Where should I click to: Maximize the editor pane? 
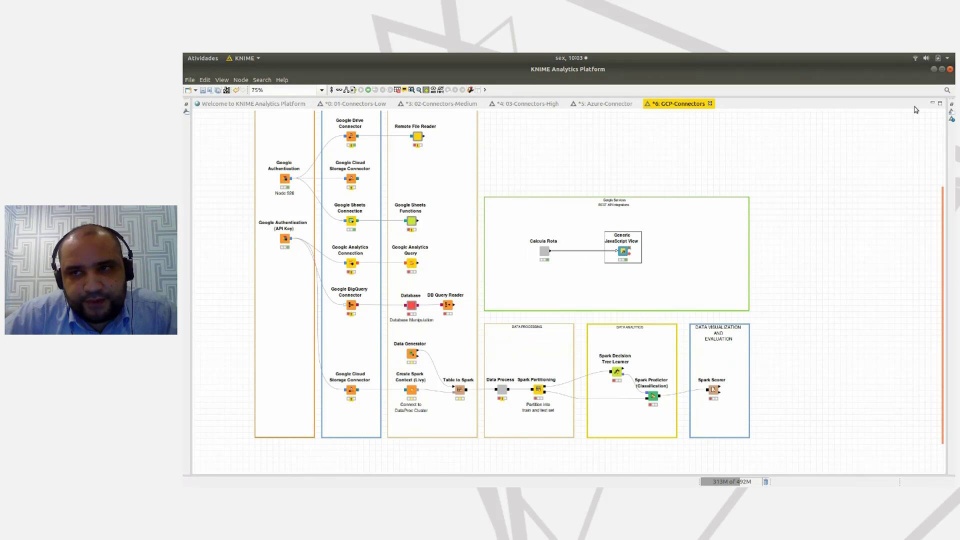(x=940, y=103)
